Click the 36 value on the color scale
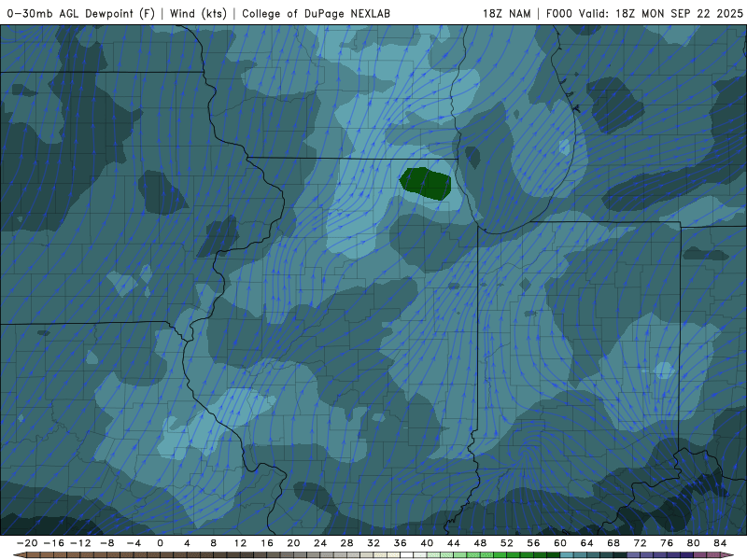This screenshot has width=747, height=560. click(x=401, y=543)
